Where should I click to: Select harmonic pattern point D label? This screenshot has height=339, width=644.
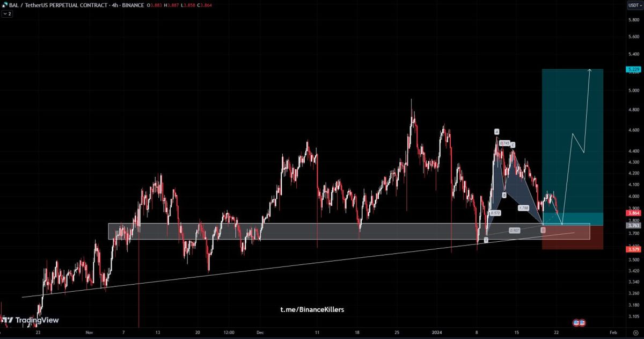pos(543,230)
